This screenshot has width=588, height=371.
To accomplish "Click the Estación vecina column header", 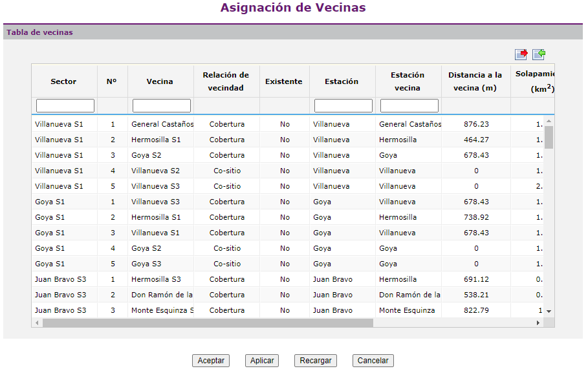I will point(408,81).
